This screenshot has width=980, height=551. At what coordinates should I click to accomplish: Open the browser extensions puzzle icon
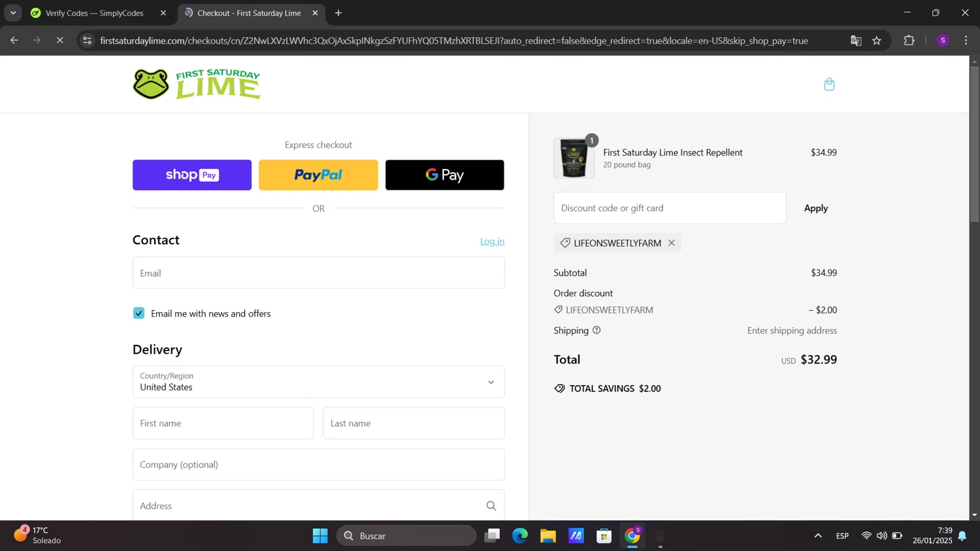coord(909,40)
